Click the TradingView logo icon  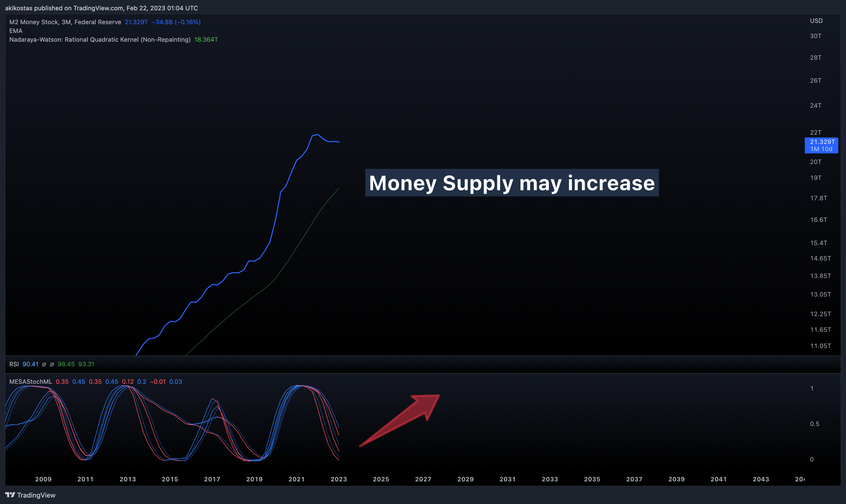pos(10,495)
